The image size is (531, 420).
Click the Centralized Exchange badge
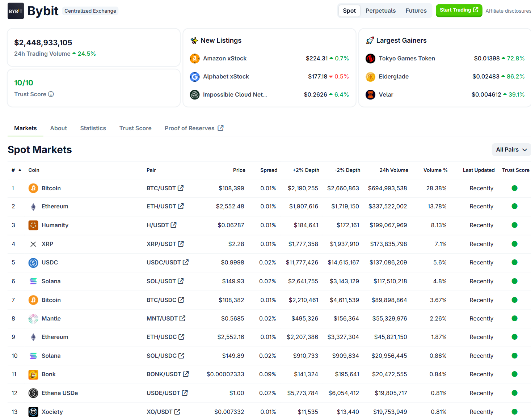[90, 11]
